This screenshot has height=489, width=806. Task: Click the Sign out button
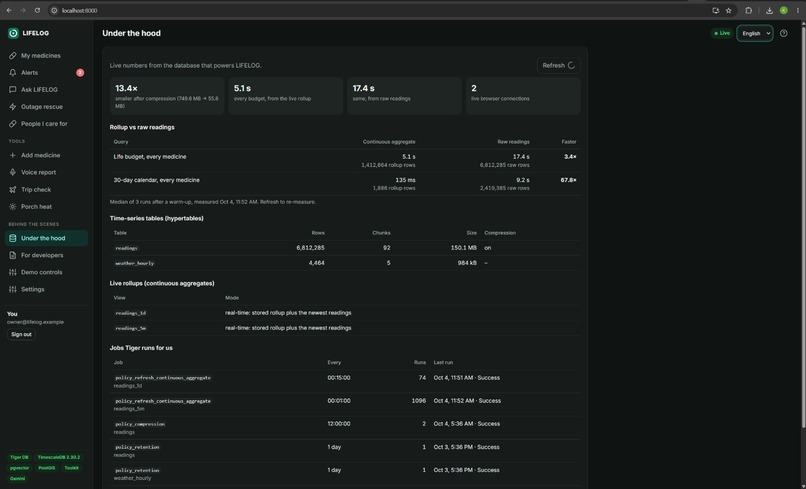tap(21, 334)
